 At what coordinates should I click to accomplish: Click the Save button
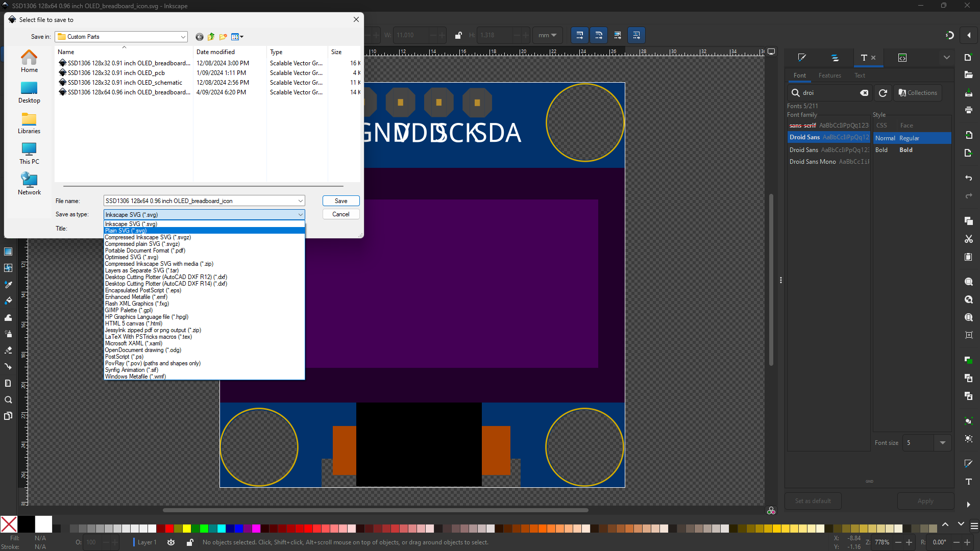341,201
